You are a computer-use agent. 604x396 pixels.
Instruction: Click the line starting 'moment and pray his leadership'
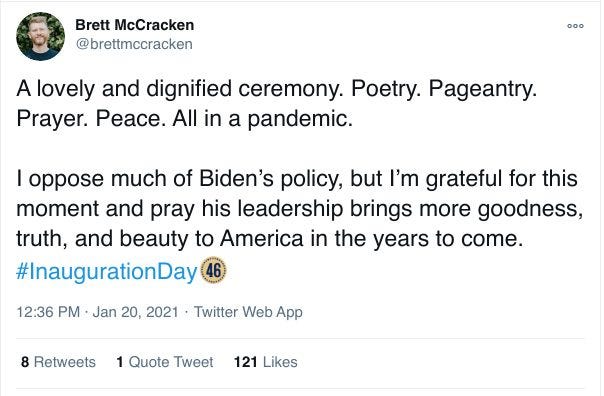coord(300,209)
